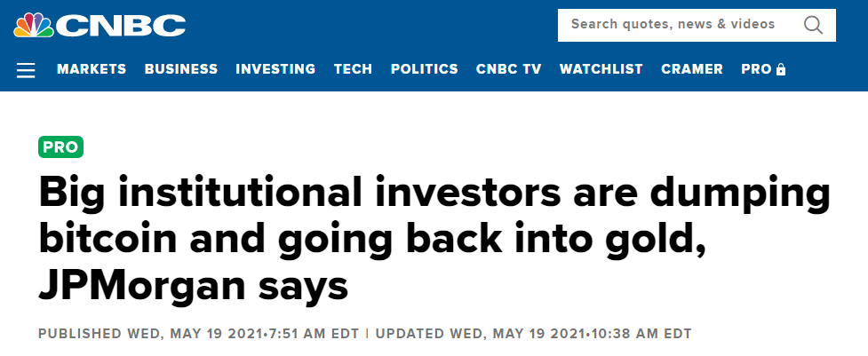The height and width of the screenshot is (356, 868).
Task: Click the NBC peacock logo icon
Action: coord(34,25)
